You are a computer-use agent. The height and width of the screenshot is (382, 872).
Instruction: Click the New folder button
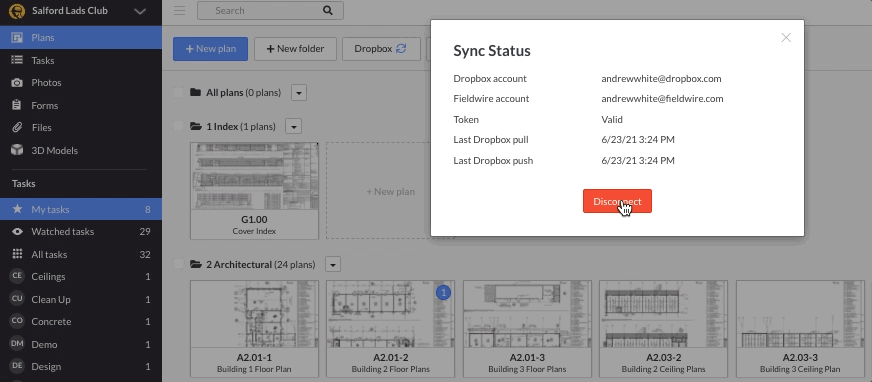(295, 49)
